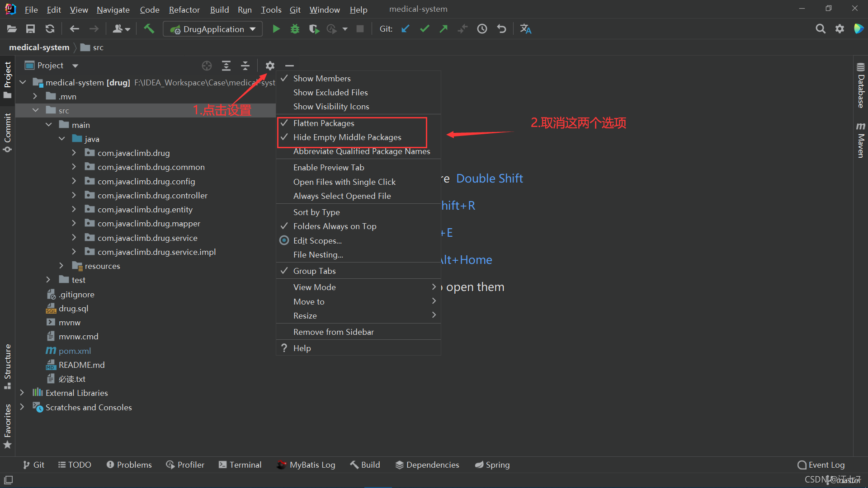Click Expand All icon in Project panel

226,66
